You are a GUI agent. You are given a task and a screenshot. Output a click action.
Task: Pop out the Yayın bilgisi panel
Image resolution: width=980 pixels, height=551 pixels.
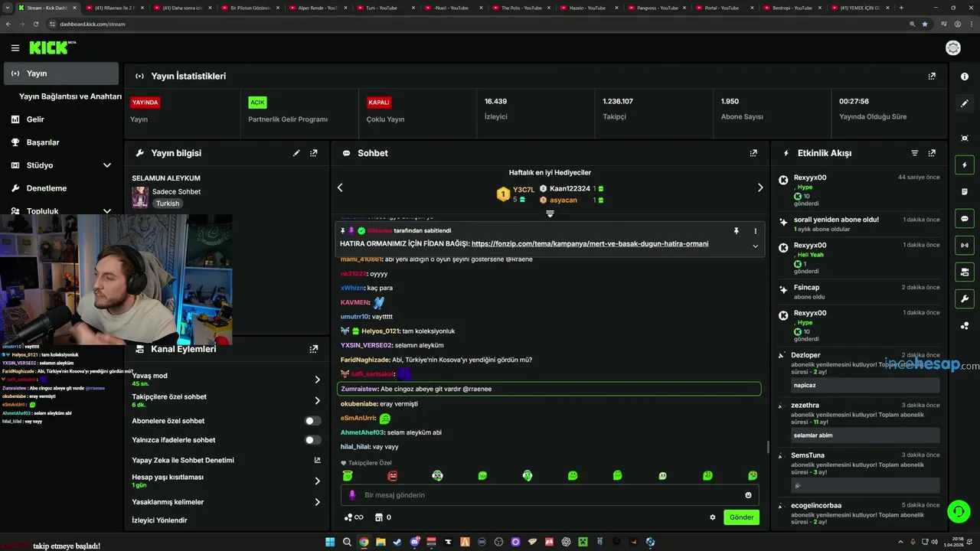click(x=314, y=153)
